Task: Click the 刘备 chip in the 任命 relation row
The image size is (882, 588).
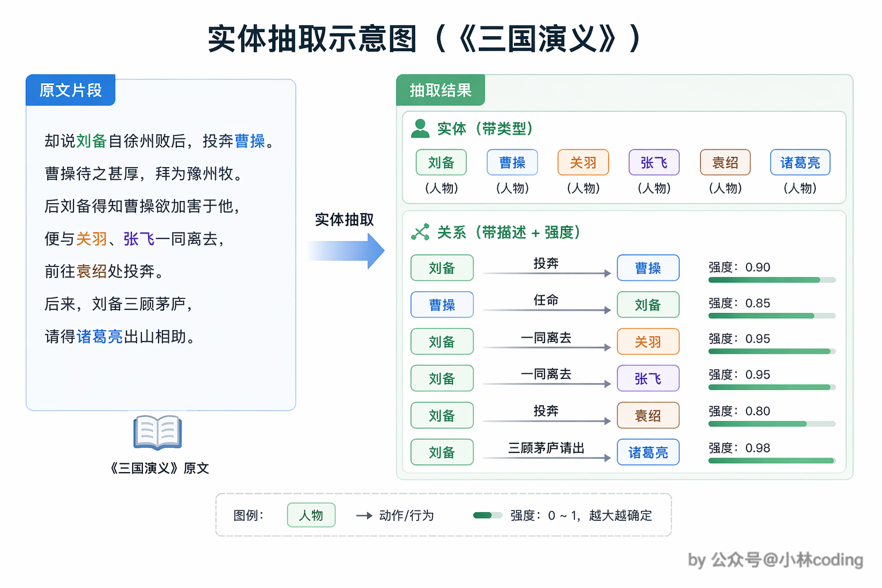Action: pyautogui.click(x=648, y=305)
